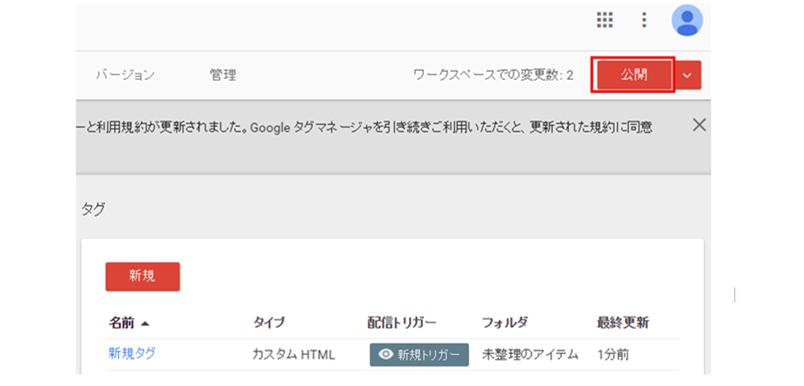Click the タイプ column header
Image resolution: width=804 pixels, height=386 pixels.
click(269, 323)
